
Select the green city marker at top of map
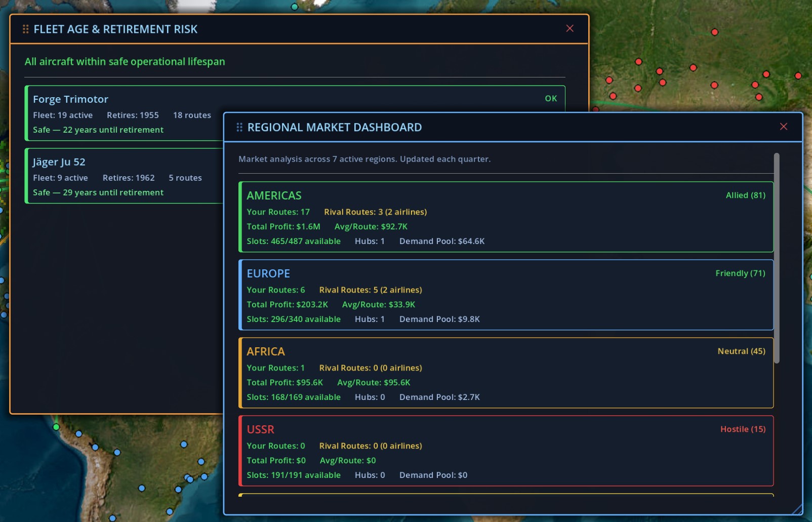pos(294,7)
